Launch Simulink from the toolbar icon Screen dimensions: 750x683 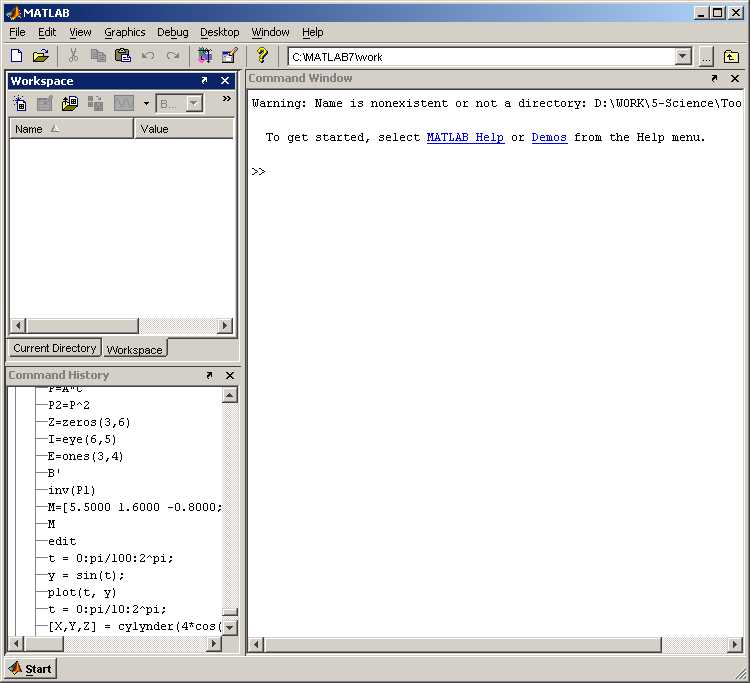click(x=205, y=56)
